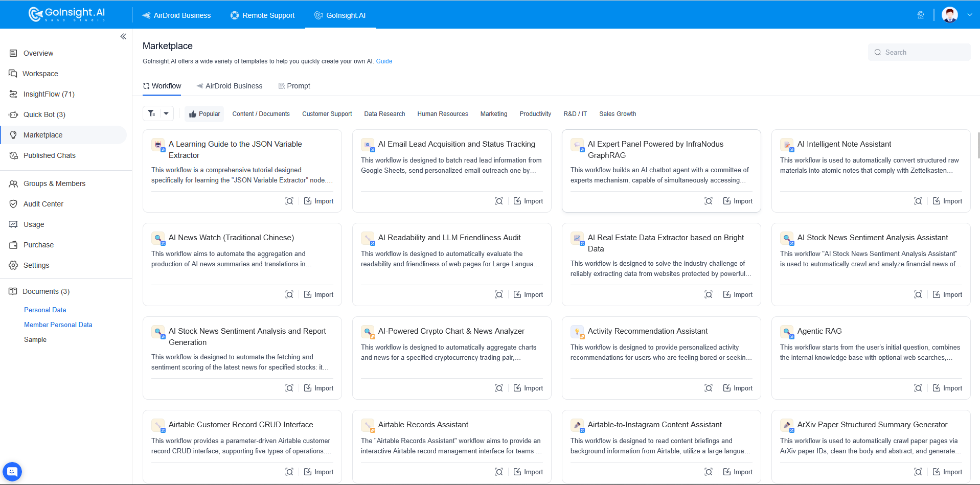The image size is (980, 485).
Task: Import the Activity Recommendation Assistant workflow
Action: coord(738,388)
